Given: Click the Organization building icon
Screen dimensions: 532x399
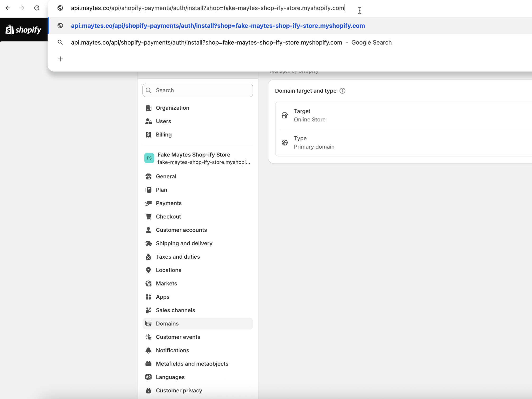Looking at the screenshot, I should pyautogui.click(x=149, y=108).
